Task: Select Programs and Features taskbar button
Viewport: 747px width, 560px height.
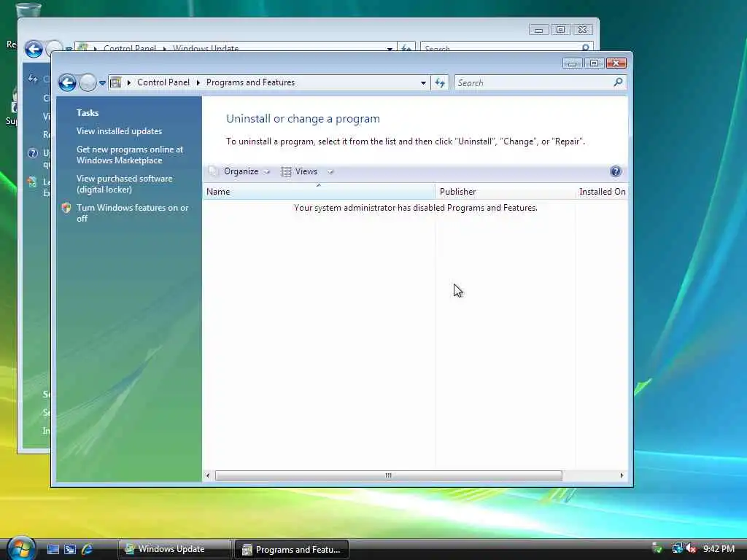Action: (x=292, y=550)
